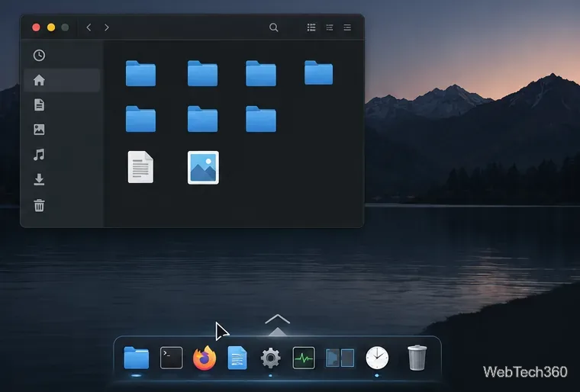Image resolution: width=580 pixels, height=392 pixels.
Task: Minimize the file manager with yellow button
Action: (51, 27)
